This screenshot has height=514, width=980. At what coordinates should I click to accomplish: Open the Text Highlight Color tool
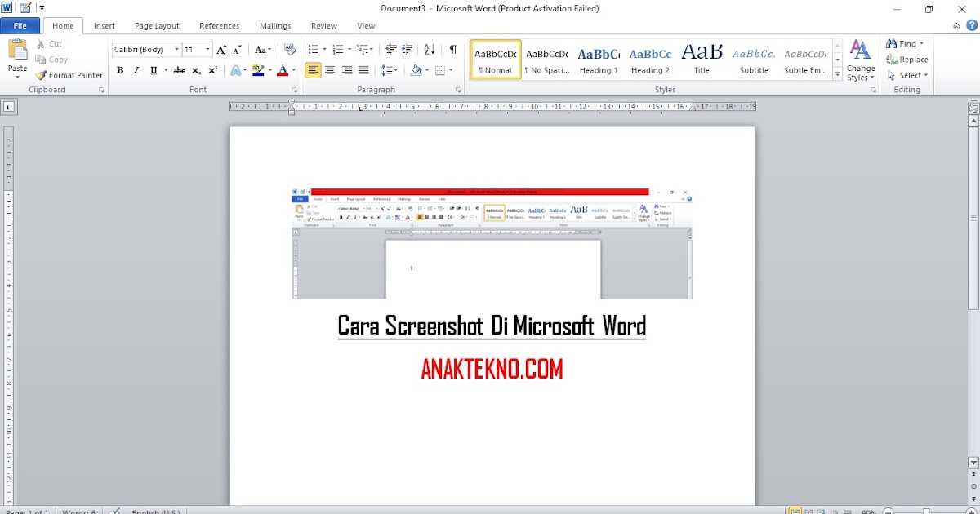(x=260, y=70)
